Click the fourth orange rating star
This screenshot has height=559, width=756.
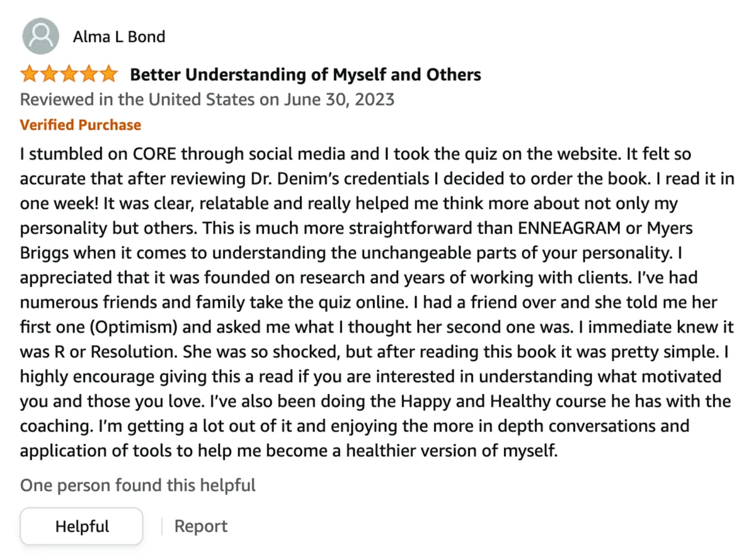(88, 74)
